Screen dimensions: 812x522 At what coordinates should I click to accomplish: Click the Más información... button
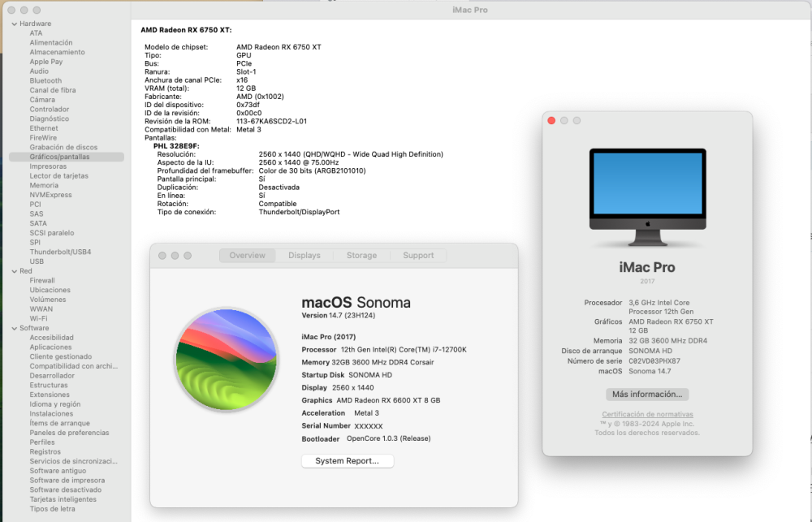coord(647,394)
